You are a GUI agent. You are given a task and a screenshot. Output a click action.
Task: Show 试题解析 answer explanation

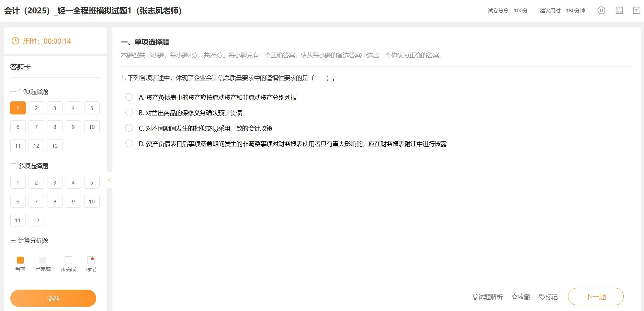(487, 297)
